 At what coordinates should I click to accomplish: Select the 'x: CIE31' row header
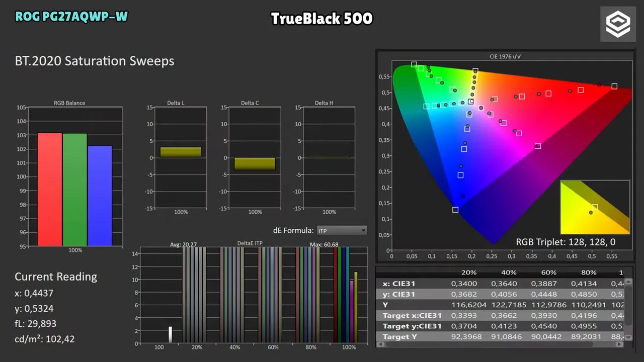pos(399,284)
